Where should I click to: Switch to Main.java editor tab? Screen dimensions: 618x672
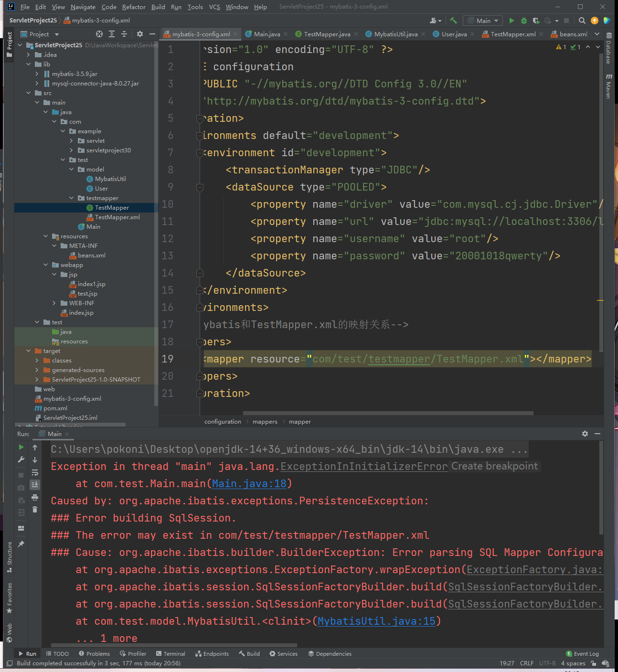[x=266, y=34]
